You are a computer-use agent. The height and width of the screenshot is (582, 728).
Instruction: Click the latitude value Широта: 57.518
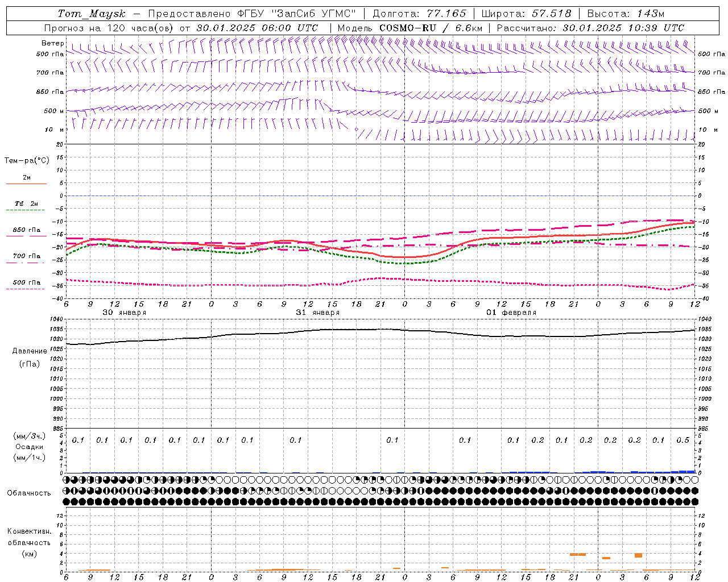coord(526,14)
